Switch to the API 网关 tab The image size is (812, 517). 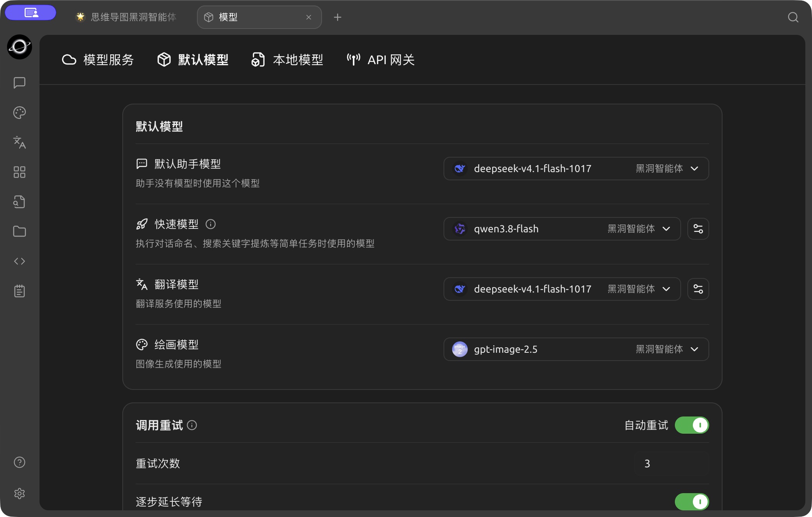point(381,60)
